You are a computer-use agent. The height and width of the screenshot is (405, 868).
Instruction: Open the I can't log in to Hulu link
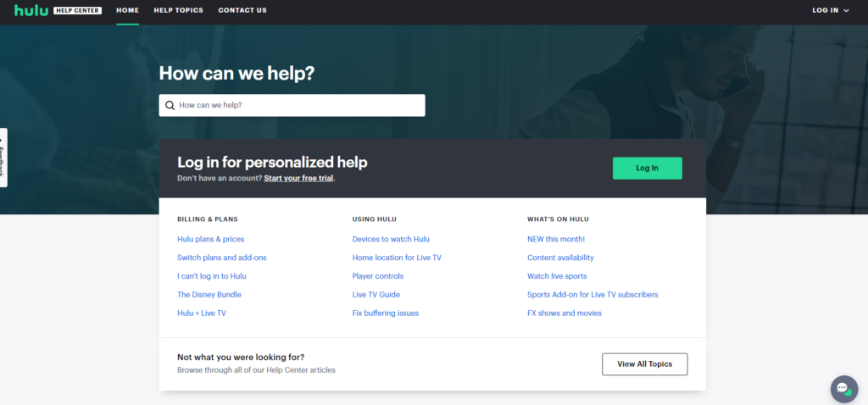(x=212, y=276)
